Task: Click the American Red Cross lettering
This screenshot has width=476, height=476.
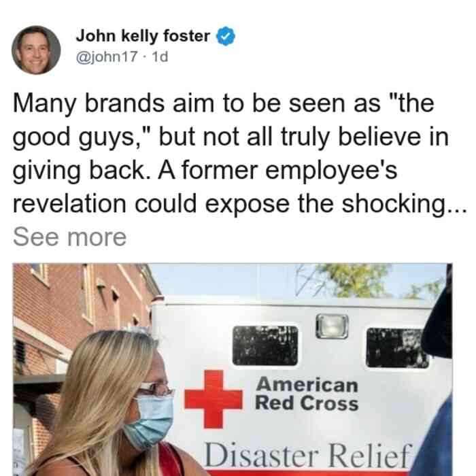Action: [307, 394]
